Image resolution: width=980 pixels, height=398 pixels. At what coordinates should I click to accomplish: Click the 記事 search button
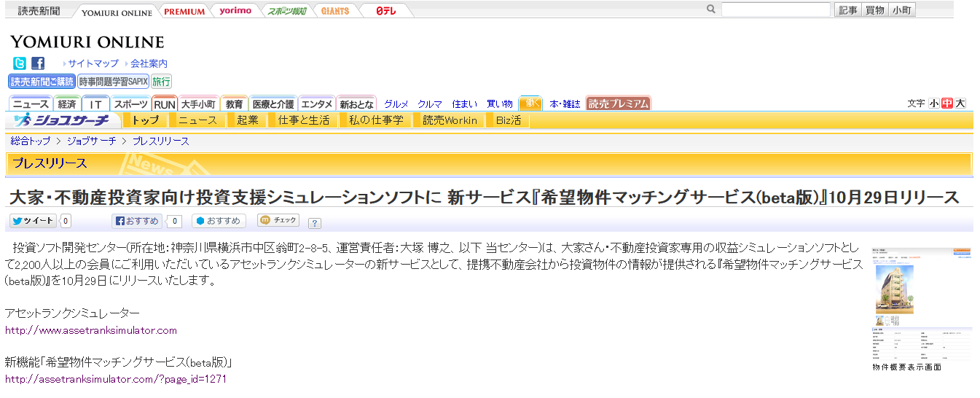(x=847, y=10)
